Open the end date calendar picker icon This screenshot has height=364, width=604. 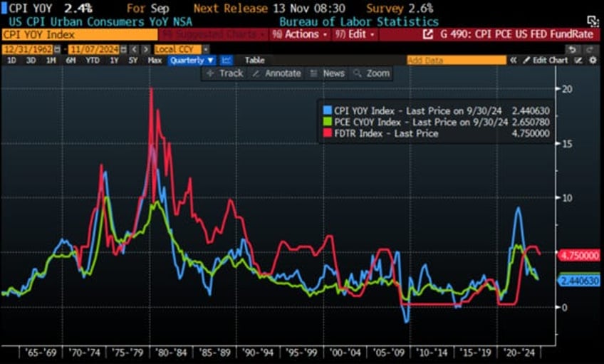click(123, 49)
